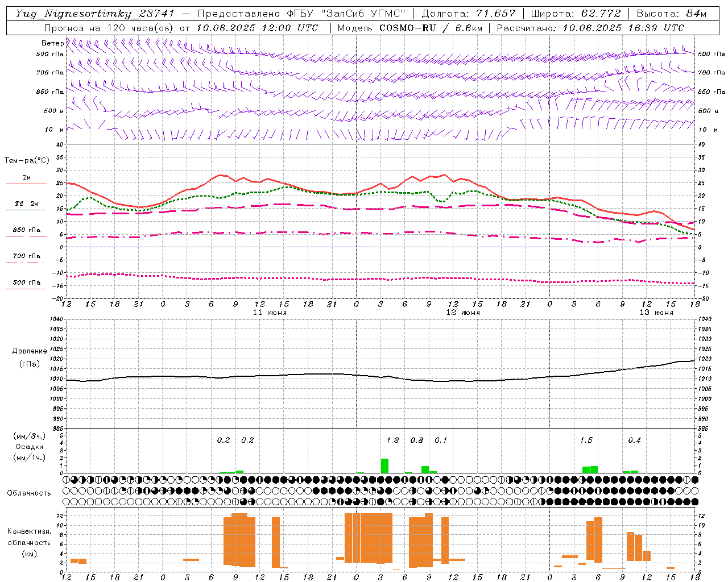The image size is (728, 582).
Task: Click the Td 2м dew point legend entry
Action: pos(27,203)
